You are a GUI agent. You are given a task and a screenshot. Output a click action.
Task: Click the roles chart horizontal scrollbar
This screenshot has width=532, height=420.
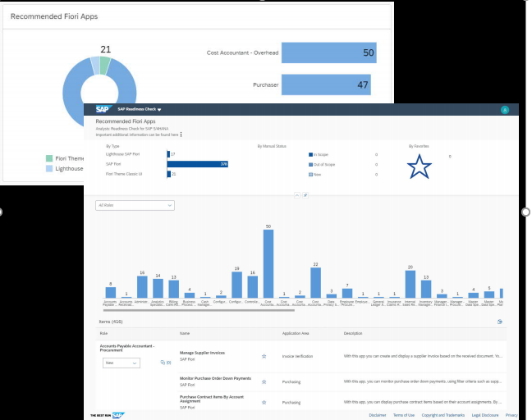click(199, 310)
